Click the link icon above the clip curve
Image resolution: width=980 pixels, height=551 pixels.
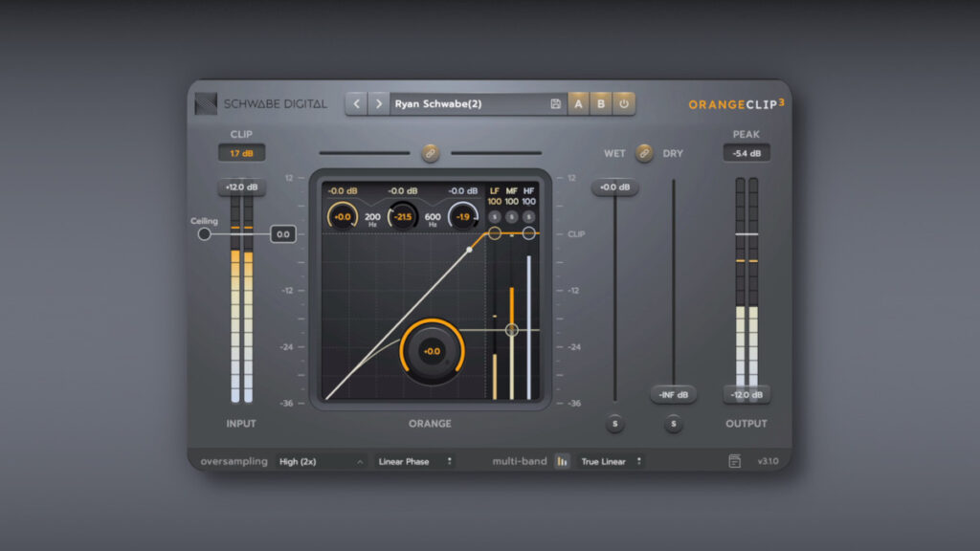[429, 153]
